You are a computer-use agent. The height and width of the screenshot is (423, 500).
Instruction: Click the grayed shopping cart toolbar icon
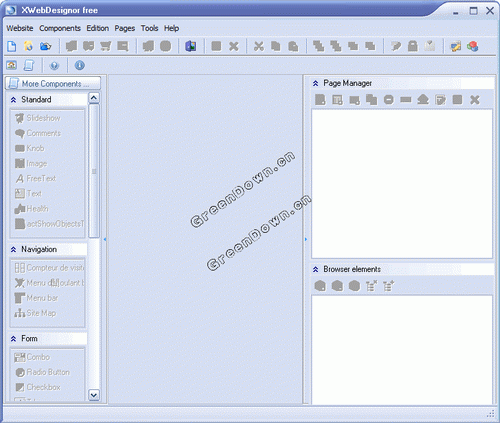click(105, 46)
